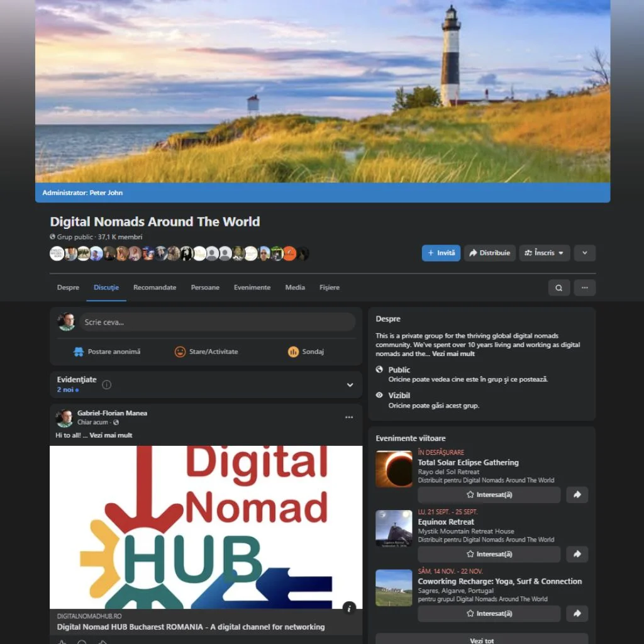Image resolution: width=644 pixels, height=644 pixels.
Task: Click the Evidențiate info icon
Action: coord(106,384)
